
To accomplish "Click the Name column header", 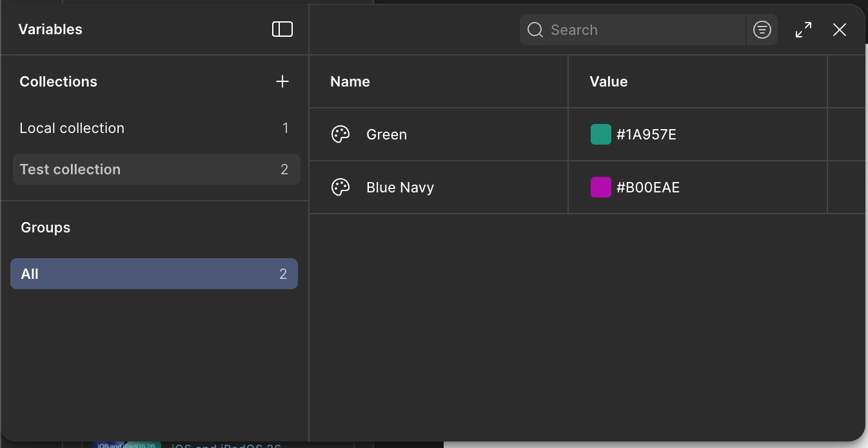I will (x=350, y=81).
